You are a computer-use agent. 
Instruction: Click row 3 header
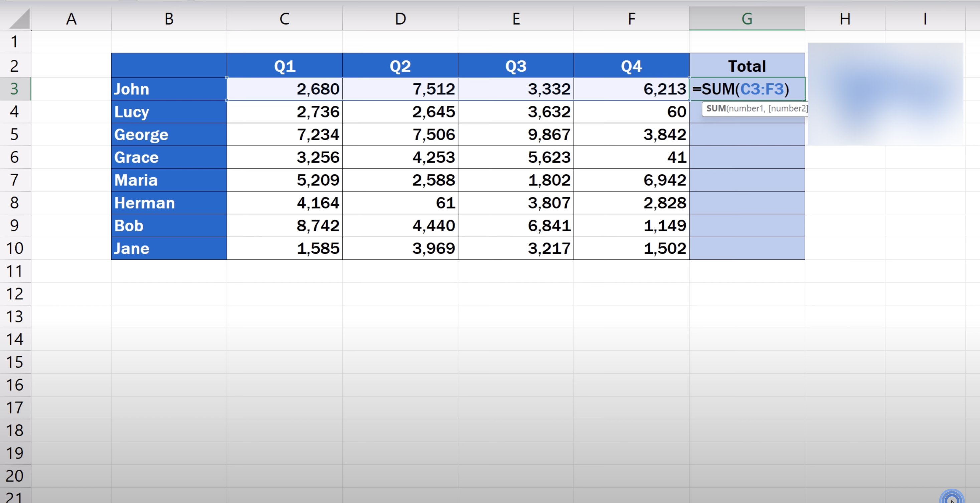click(x=14, y=88)
